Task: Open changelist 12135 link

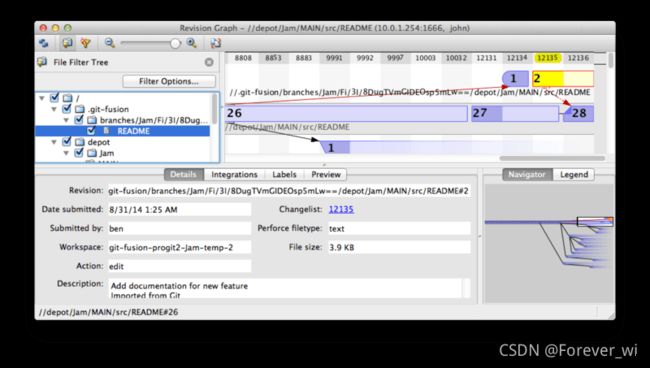Action: tap(341, 209)
